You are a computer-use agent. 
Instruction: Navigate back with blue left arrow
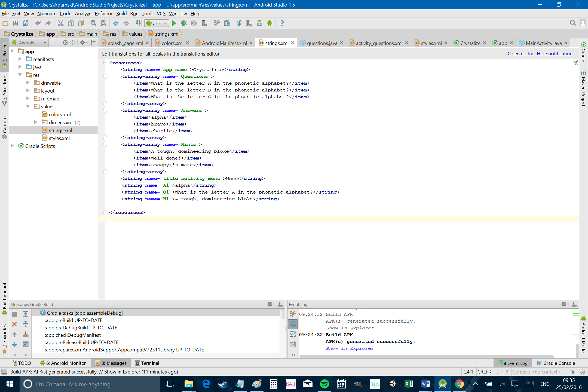(116, 23)
